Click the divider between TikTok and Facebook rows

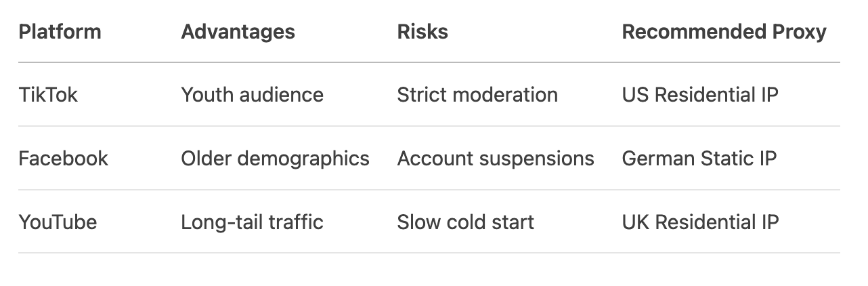click(x=429, y=126)
